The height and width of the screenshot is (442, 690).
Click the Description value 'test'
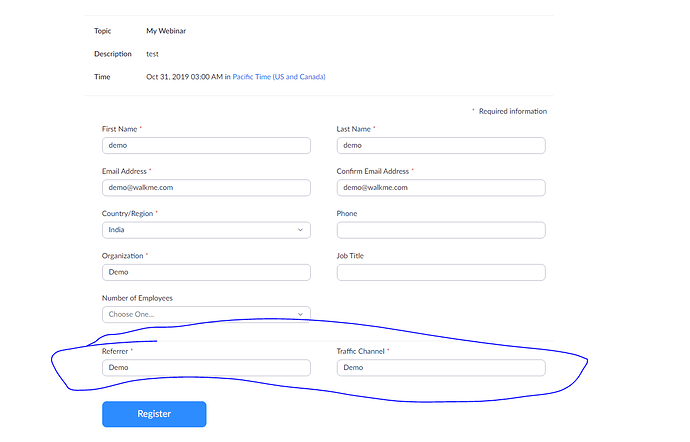(x=152, y=54)
